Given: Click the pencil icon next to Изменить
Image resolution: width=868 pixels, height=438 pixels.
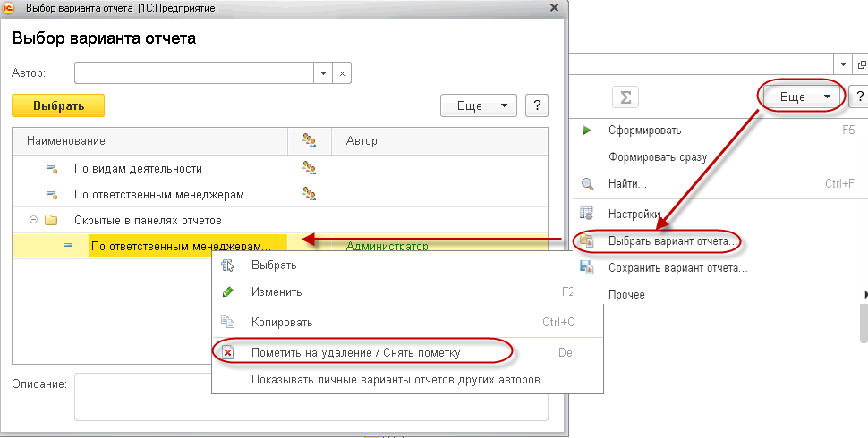Looking at the screenshot, I should (x=227, y=291).
